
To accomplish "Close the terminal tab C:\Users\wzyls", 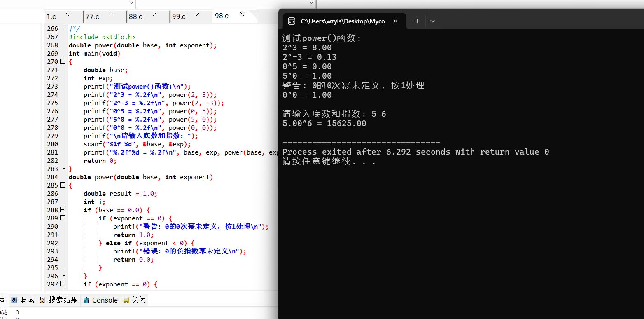I will [x=395, y=21].
